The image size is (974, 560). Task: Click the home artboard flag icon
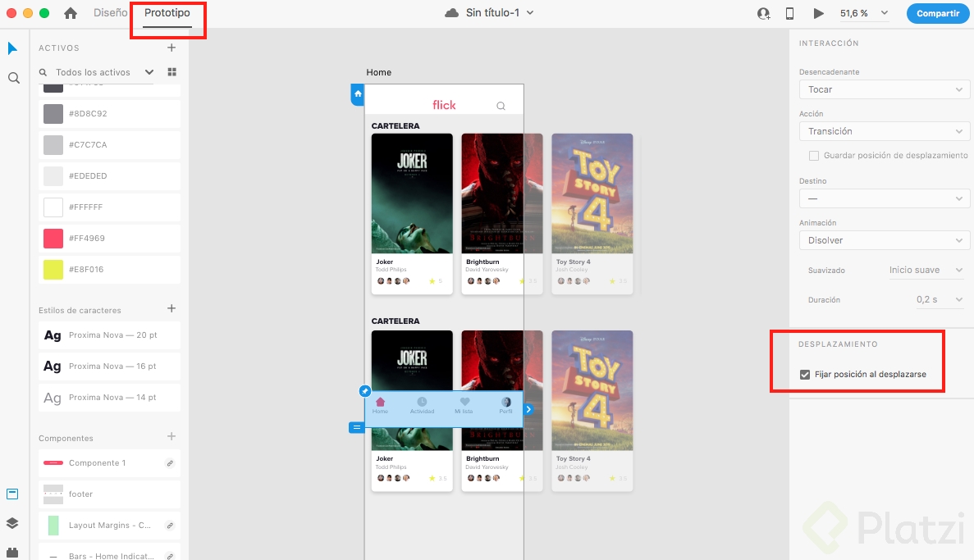click(x=358, y=94)
